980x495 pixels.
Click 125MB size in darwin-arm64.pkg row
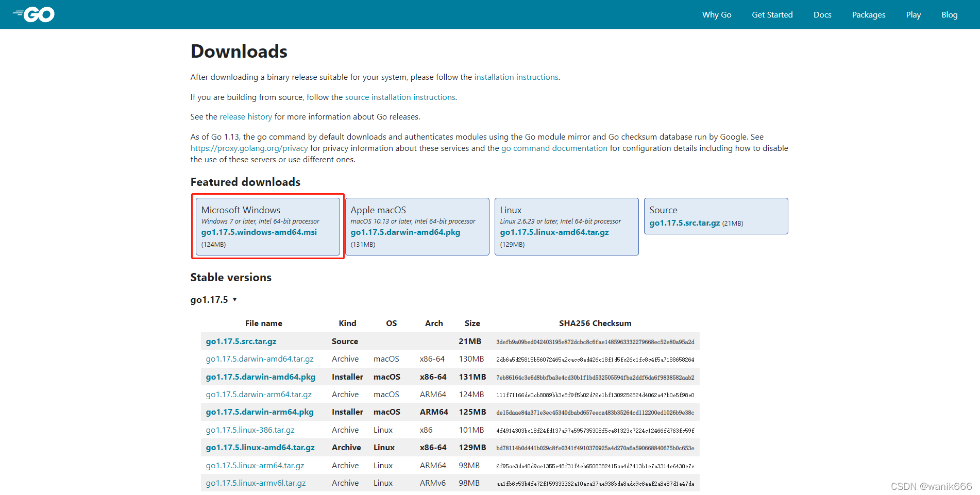472,412
